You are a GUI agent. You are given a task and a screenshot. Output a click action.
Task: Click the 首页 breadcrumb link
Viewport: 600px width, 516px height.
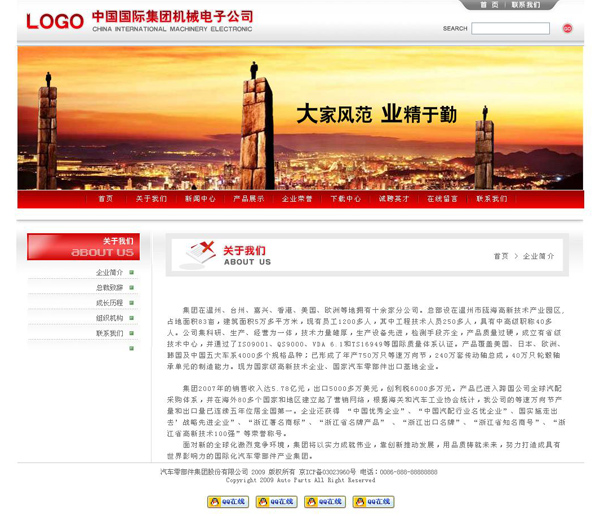[500, 257]
